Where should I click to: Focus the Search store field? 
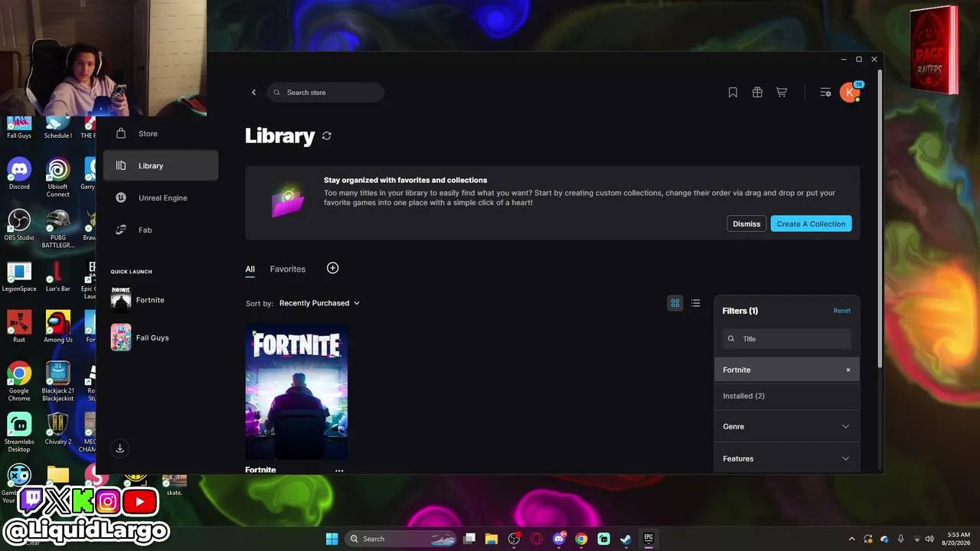[x=325, y=93]
